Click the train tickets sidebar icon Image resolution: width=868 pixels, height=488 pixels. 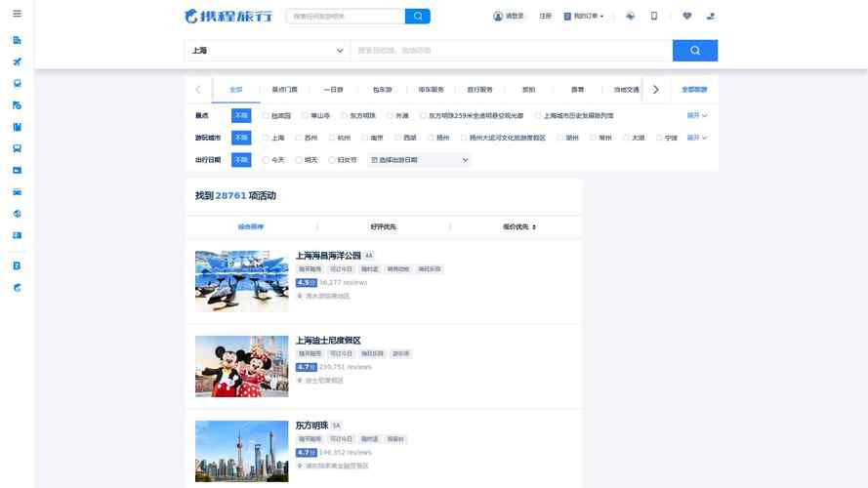(x=18, y=84)
